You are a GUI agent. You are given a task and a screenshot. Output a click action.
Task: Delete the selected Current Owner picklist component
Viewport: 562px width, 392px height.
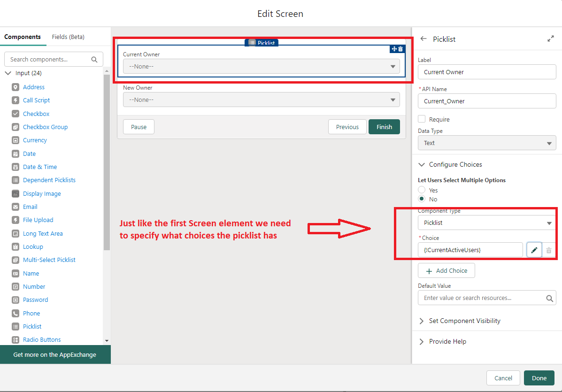point(400,49)
